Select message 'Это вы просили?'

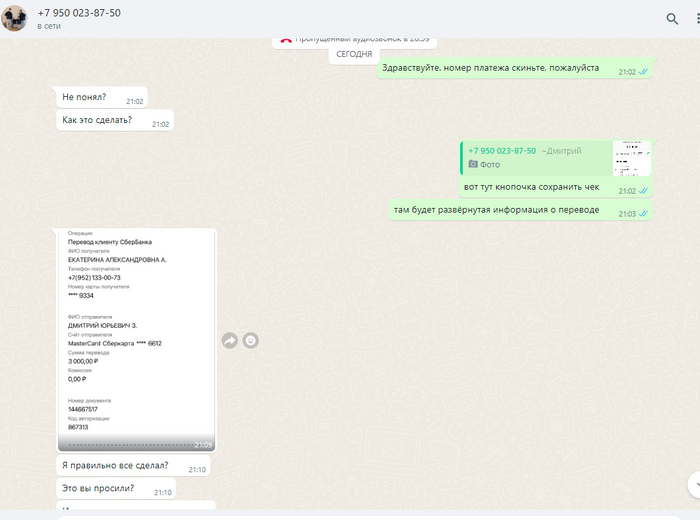coord(116,488)
